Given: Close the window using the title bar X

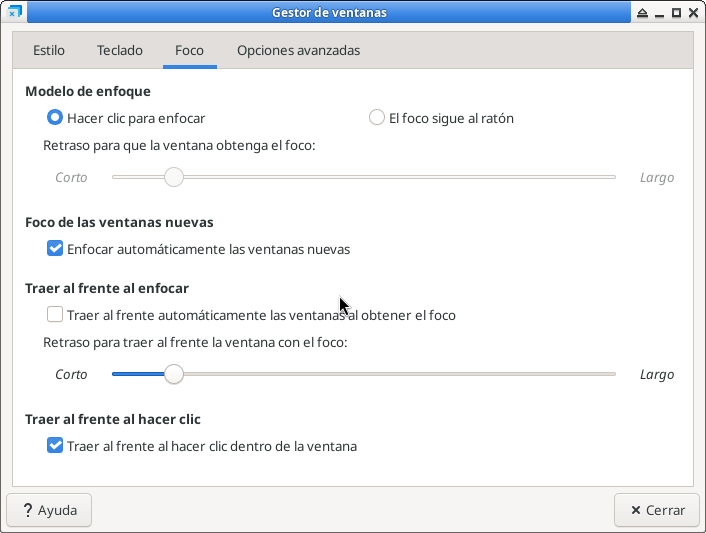Looking at the screenshot, I should (x=692, y=13).
